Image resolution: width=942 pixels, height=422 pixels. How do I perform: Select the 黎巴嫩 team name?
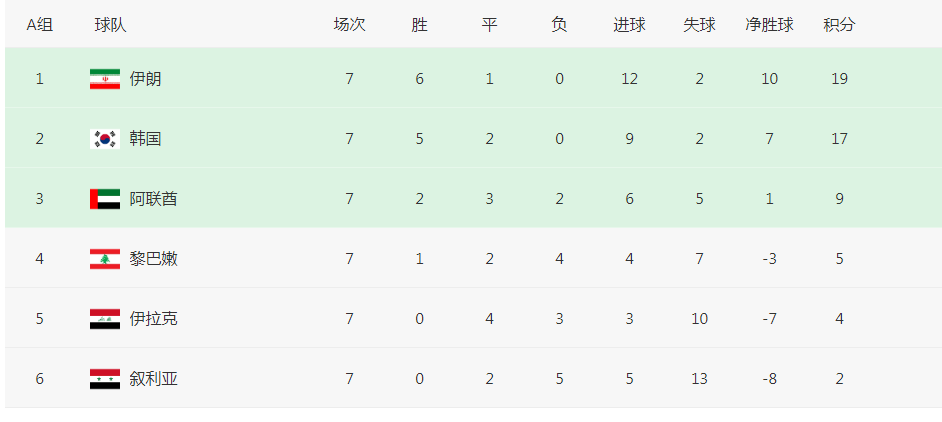(x=153, y=259)
